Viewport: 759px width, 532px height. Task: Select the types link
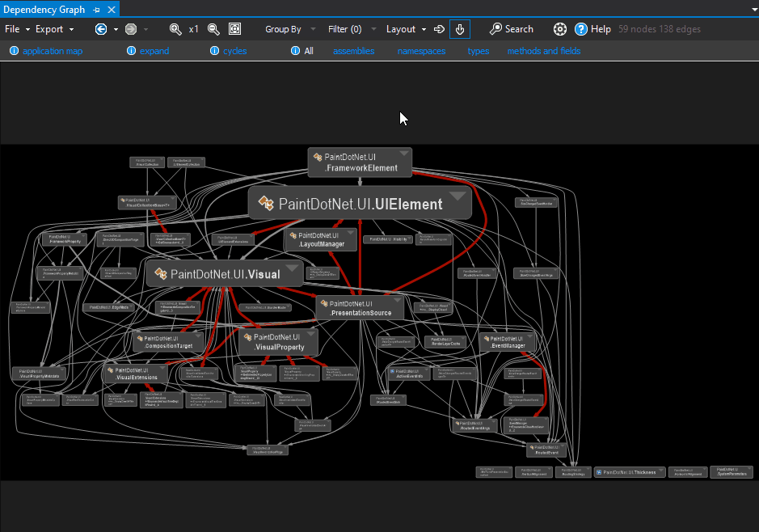click(479, 51)
